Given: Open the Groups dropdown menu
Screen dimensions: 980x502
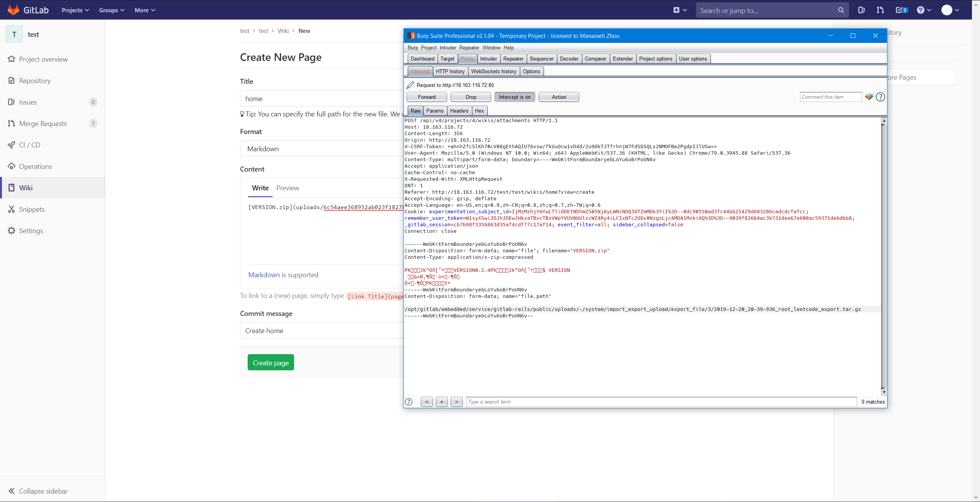Looking at the screenshot, I should click(x=111, y=10).
